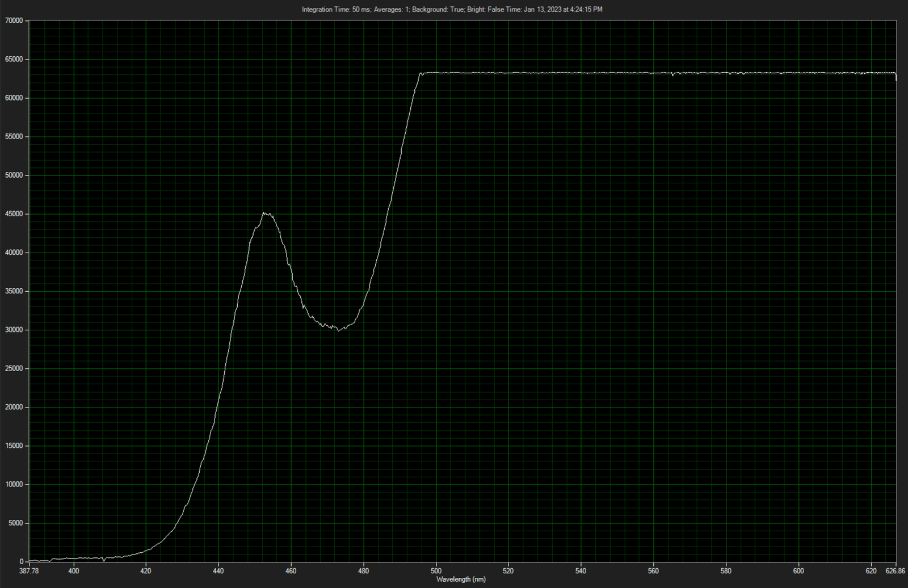Screen dimensions: 908x588
Task: Click the 560 x-axis tick label
Action: pos(653,571)
